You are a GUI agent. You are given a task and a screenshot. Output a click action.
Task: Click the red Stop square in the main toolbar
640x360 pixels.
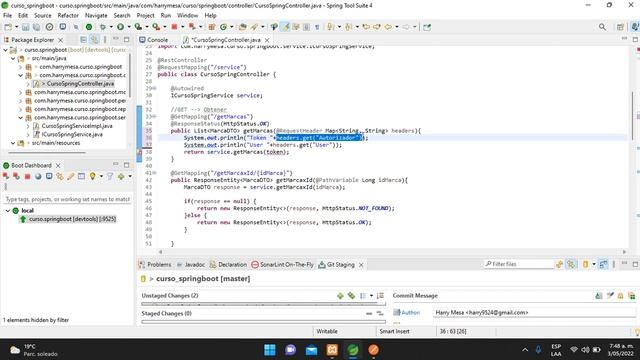174,27
